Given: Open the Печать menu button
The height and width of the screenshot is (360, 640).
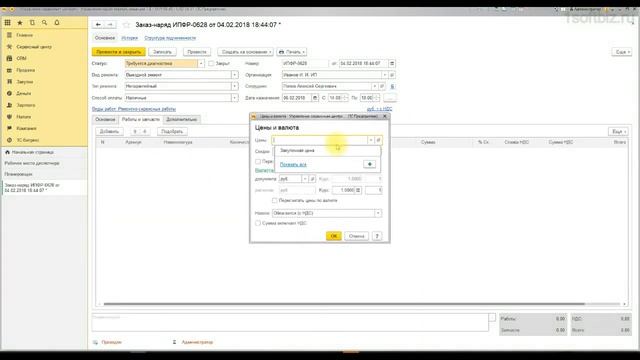Looking at the screenshot, I should point(291,52).
